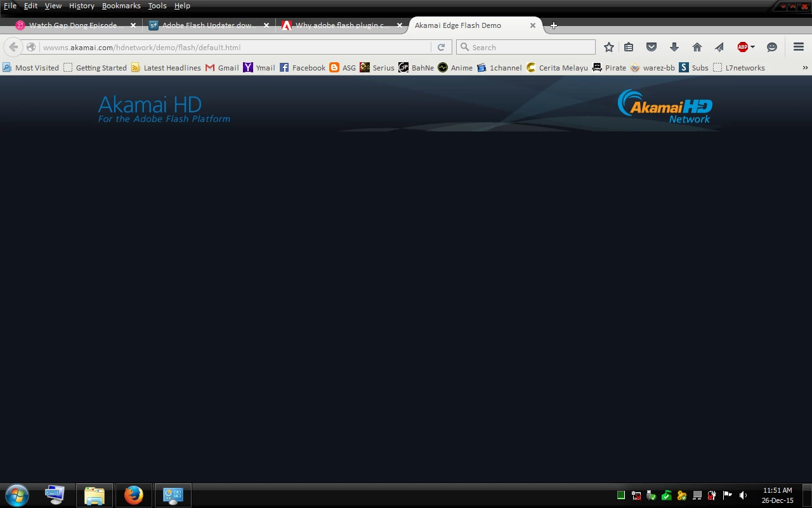Open L7networks bookmark
812x508 pixels.
pyautogui.click(x=739, y=67)
